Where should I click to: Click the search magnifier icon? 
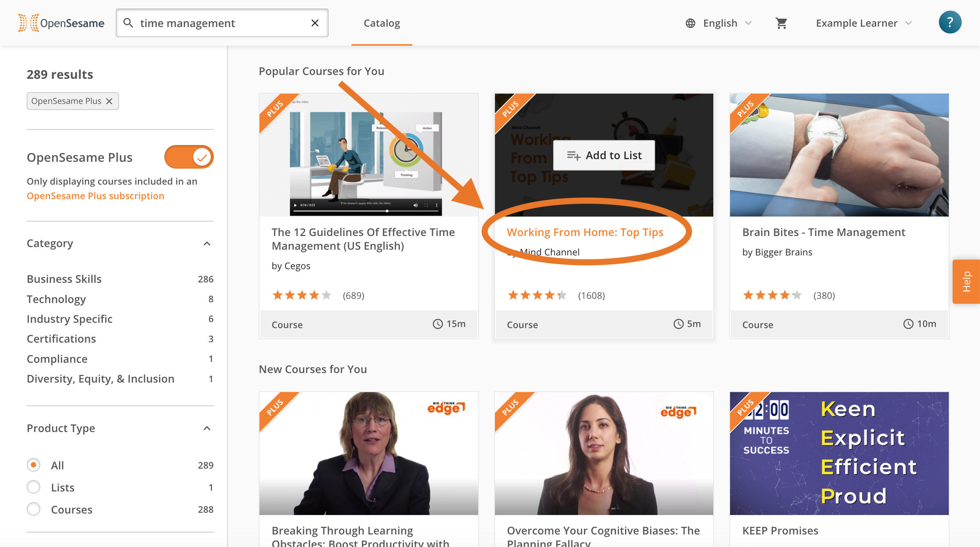click(129, 23)
